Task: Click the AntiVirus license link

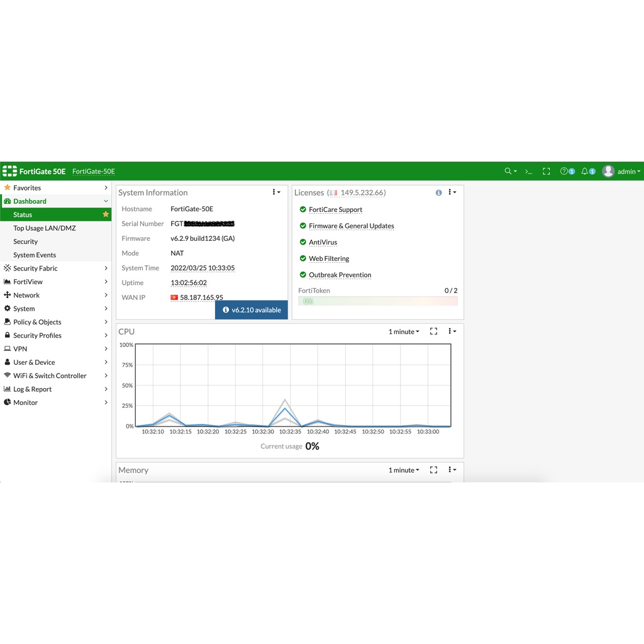Action: tap(323, 242)
